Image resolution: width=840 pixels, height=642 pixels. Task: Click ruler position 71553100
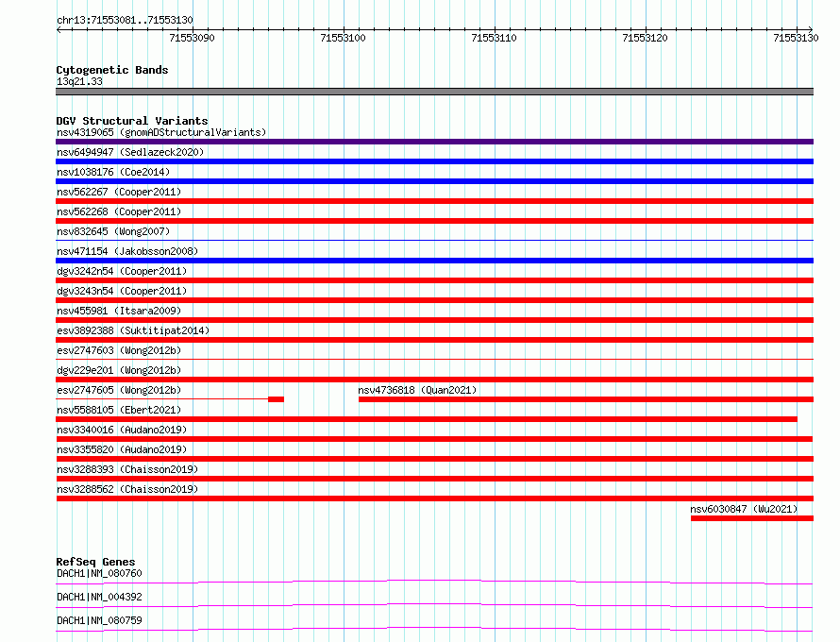[343, 38]
